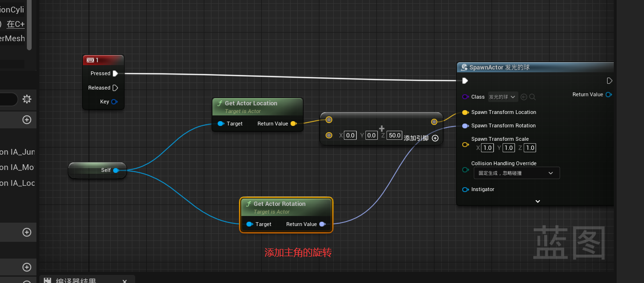
Task: Click the X value field on the add node
Action: pyautogui.click(x=351, y=136)
